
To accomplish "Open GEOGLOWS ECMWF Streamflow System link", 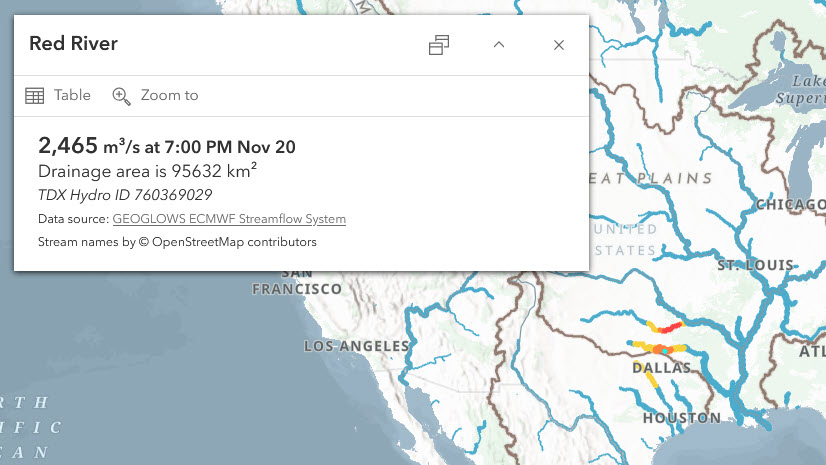I will [229, 218].
